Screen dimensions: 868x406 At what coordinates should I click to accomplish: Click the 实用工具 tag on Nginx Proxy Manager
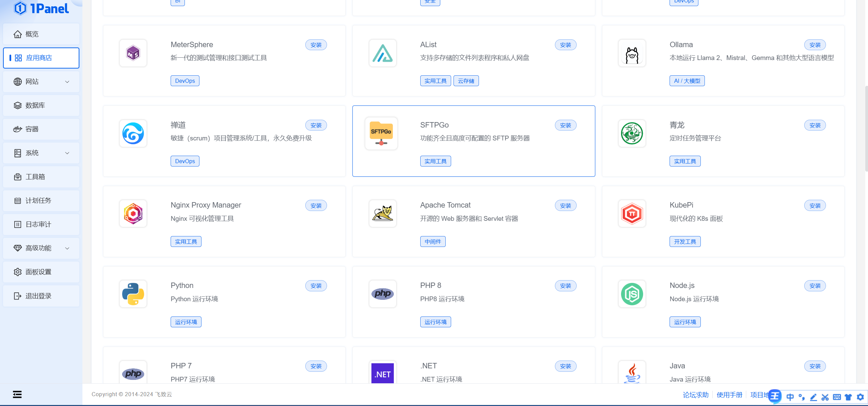186,241
